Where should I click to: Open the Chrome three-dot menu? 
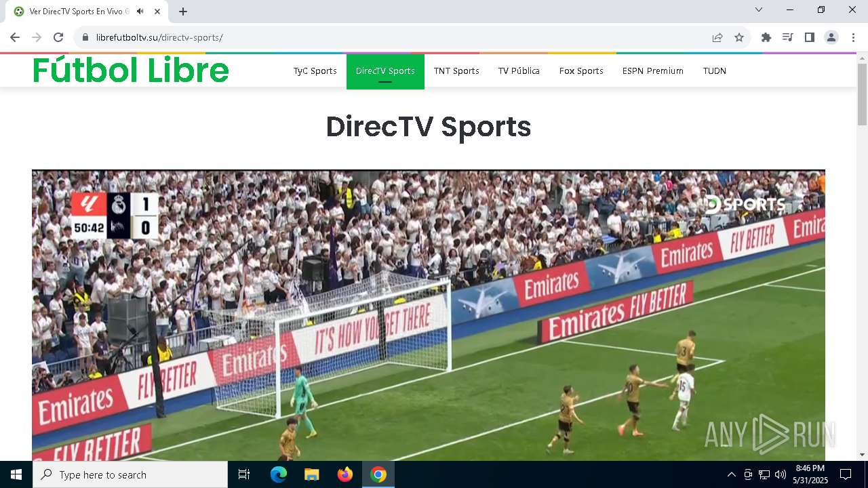click(x=853, y=37)
